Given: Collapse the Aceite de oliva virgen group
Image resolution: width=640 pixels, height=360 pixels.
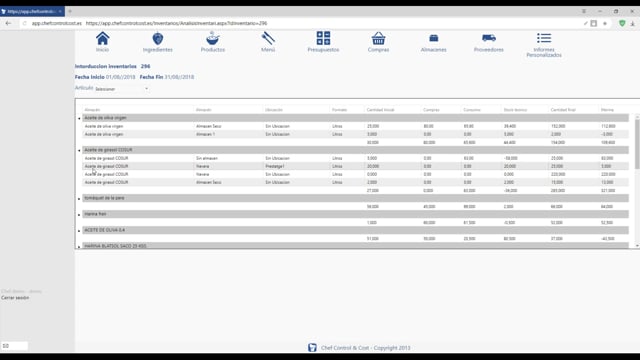Looking at the screenshot, I should (x=79, y=118).
